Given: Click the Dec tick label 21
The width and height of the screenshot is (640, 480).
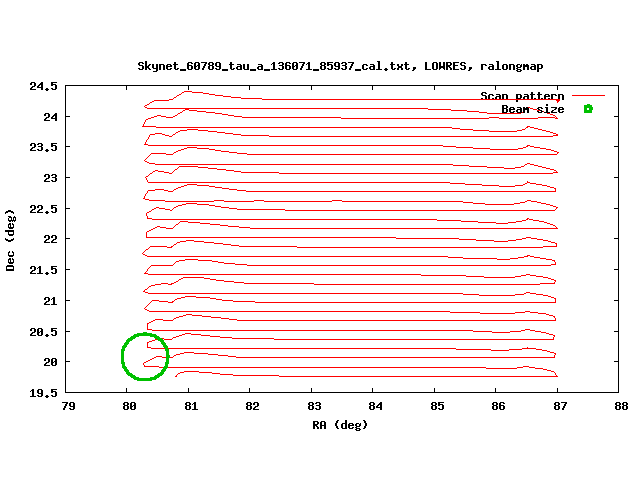Looking at the screenshot, I should click(x=51, y=301).
